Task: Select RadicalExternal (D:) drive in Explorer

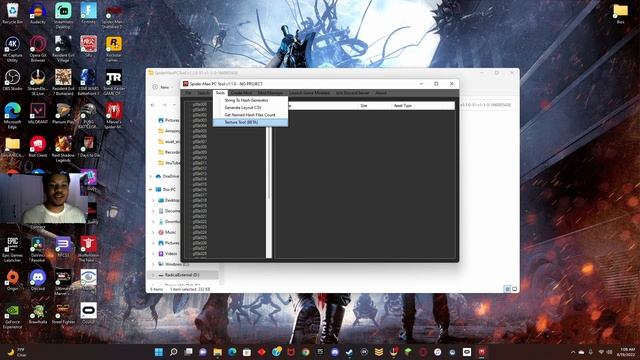Action: (182, 275)
